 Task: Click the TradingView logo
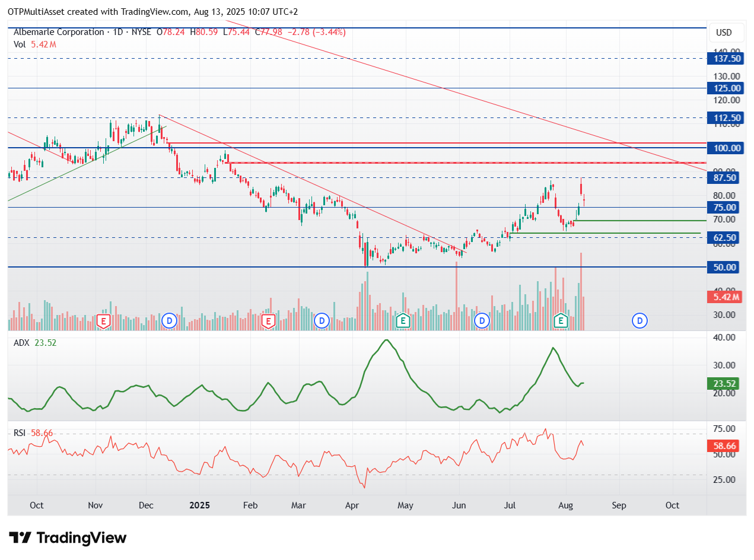coord(69,538)
